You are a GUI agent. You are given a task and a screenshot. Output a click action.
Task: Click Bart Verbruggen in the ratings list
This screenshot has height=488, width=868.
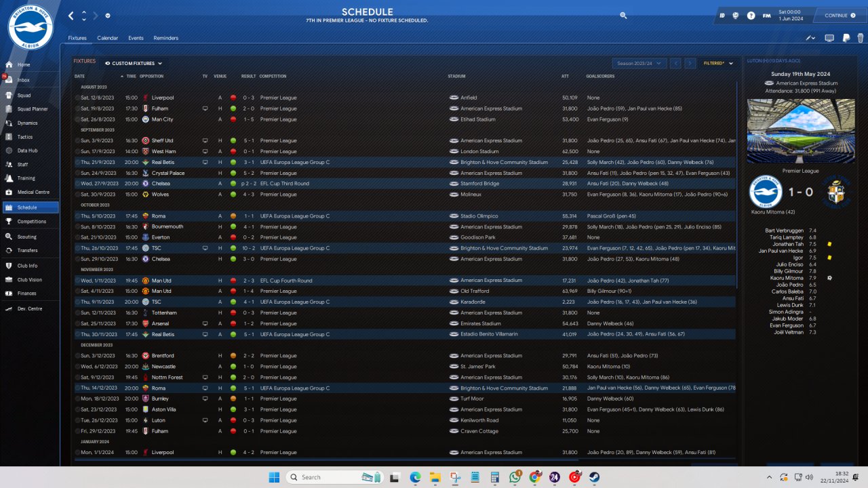[x=784, y=230]
